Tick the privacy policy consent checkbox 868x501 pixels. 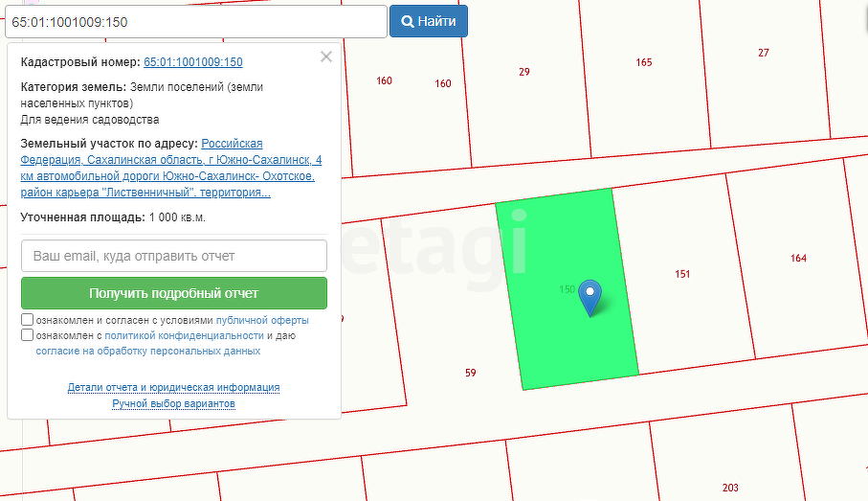(28, 335)
